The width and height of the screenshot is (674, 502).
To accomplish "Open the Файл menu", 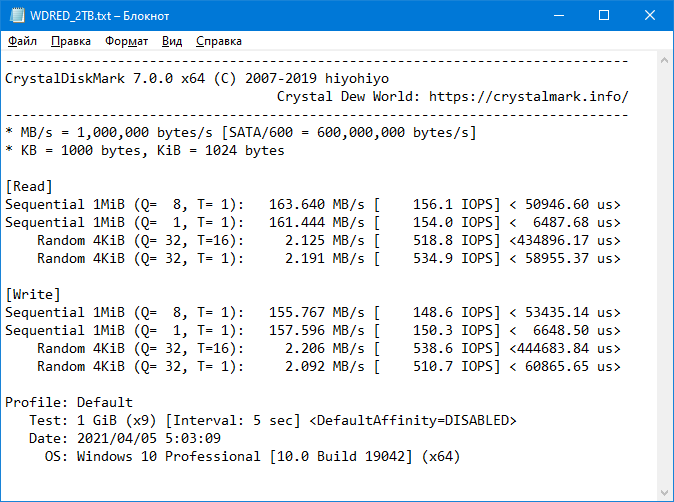I will [x=22, y=41].
